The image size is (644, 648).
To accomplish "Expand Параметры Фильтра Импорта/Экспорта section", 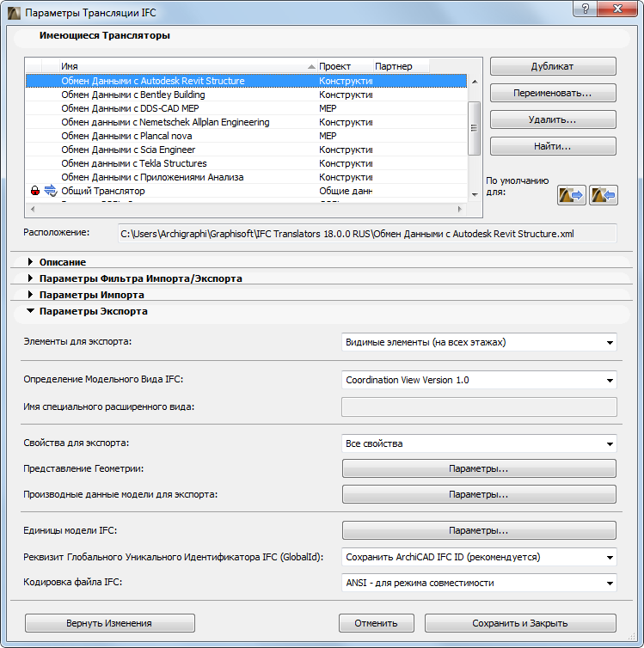I will [30, 278].
